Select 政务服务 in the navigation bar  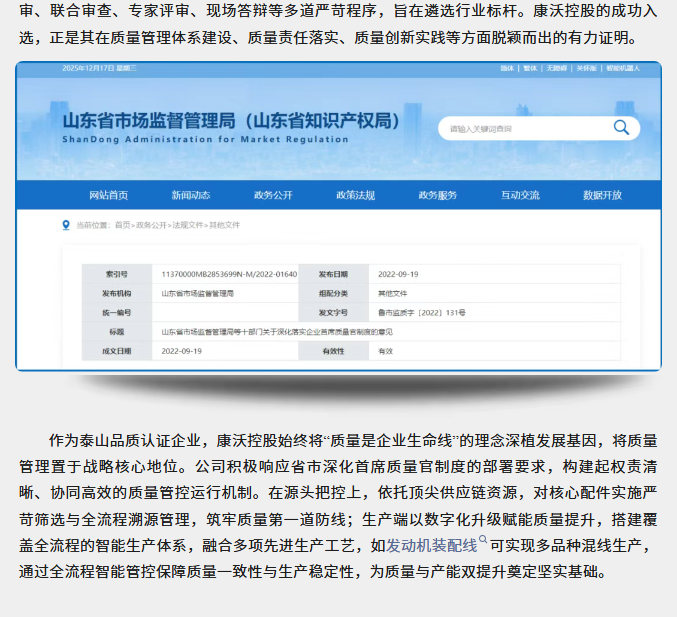click(437, 194)
